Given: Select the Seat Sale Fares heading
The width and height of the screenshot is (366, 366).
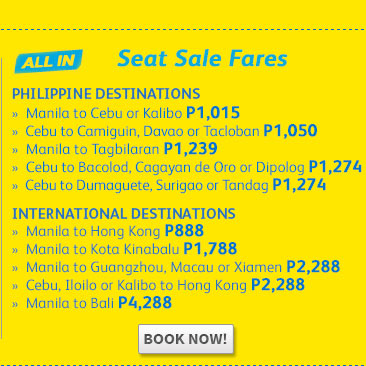Looking at the screenshot, I should point(202,58).
